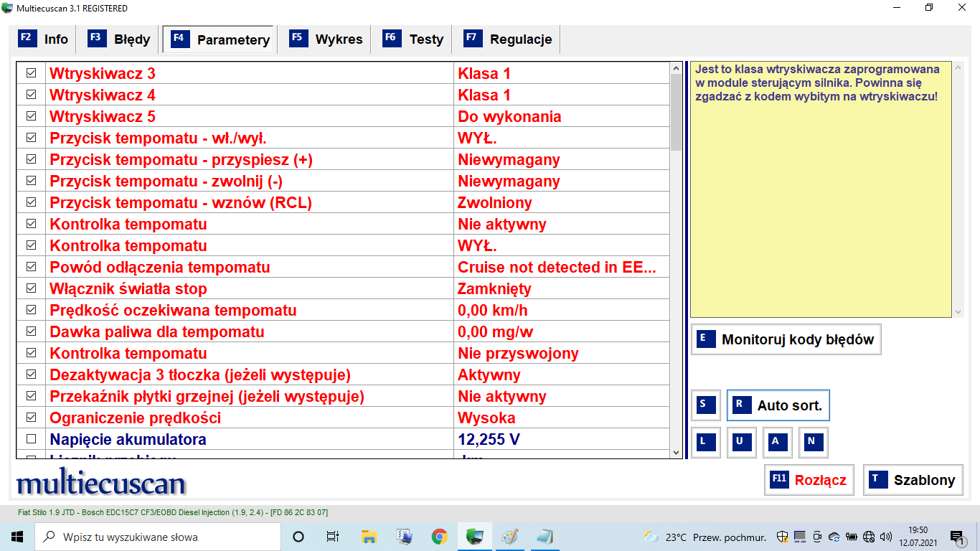This screenshot has height=551, width=980.
Task: Uncheck the Wtryskiwacz 3 checkbox
Action: tap(31, 73)
